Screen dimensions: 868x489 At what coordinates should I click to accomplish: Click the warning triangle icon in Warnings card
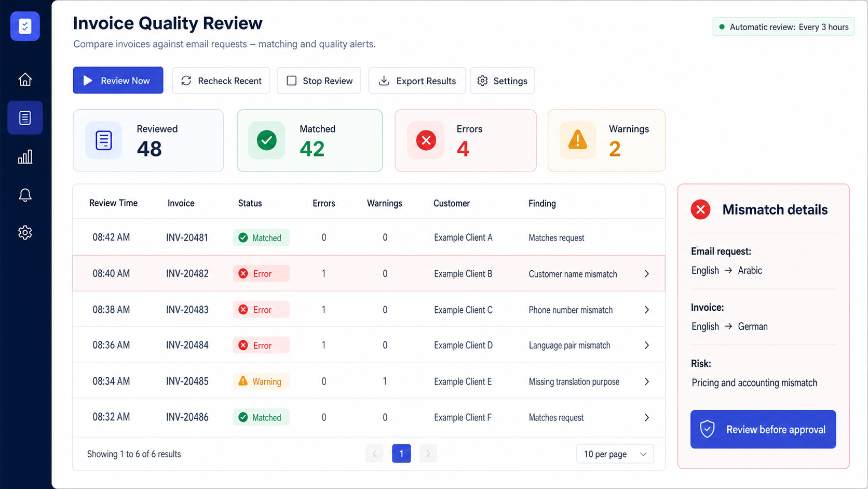578,140
